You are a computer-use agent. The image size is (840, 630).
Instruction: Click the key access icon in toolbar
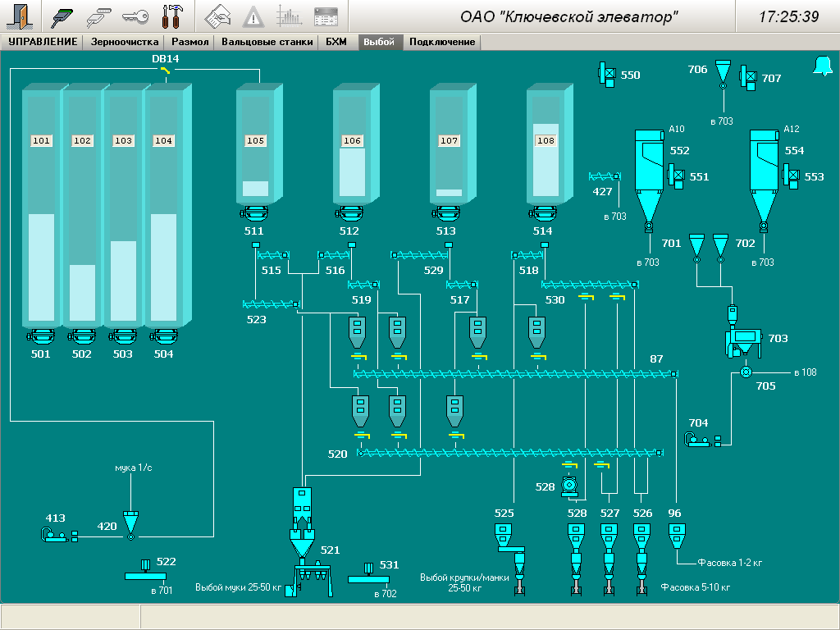pos(135,16)
